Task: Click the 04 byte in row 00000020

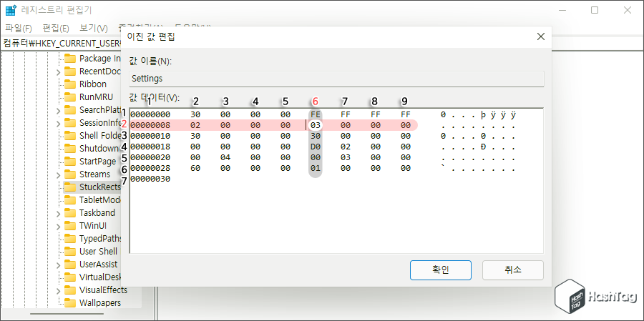Action: [225, 157]
